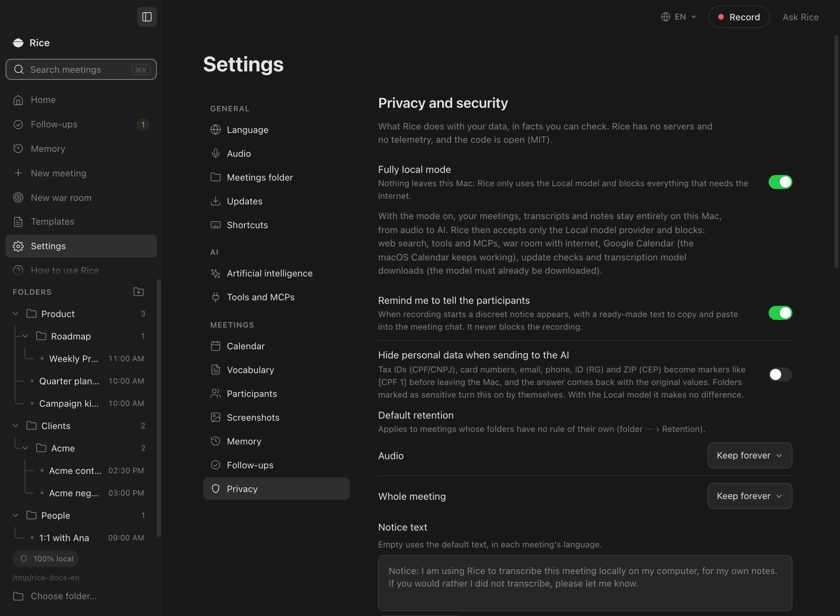Image resolution: width=840 pixels, height=616 pixels.
Task: Collapse the People folder chevron
Action: pyautogui.click(x=16, y=515)
